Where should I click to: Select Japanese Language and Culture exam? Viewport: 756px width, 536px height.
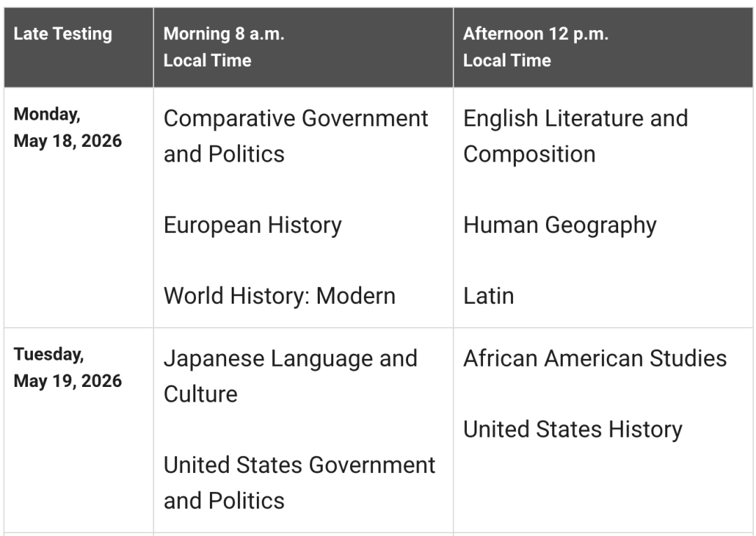[x=290, y=376]
